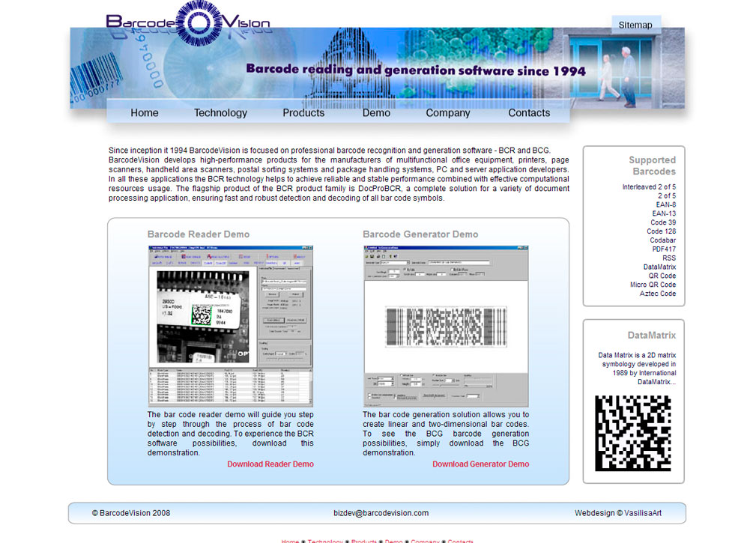Viewport: 756px width, 543px height.
Task: Choose Code 128 in Supported Barcodes
Action: [x=661, y=231]
